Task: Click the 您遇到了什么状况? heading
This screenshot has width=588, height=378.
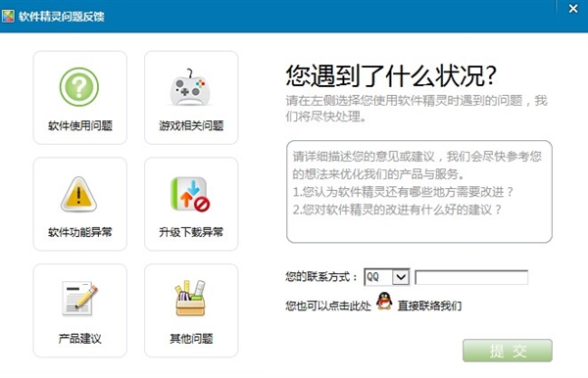Action: tap(391, 75)
